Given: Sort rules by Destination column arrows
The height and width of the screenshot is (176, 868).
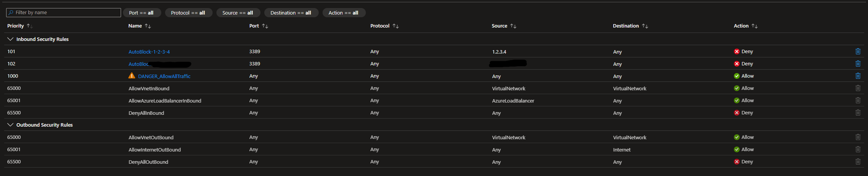Looking at the screenshot, I should point(645,26).
